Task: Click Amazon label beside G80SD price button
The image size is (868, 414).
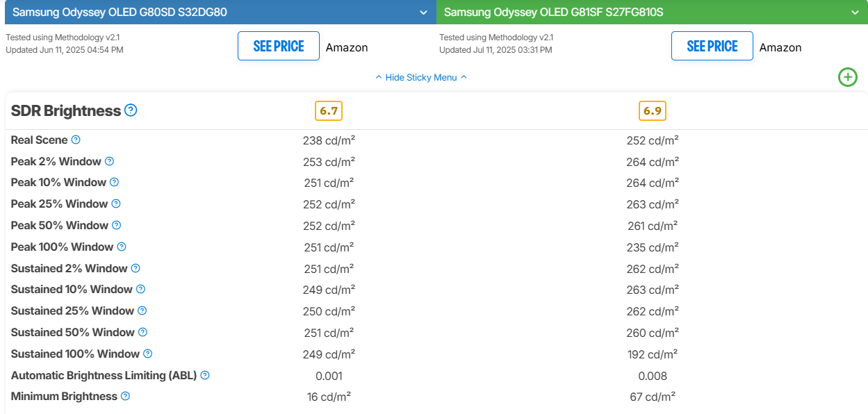Action: tap(347, 47)
